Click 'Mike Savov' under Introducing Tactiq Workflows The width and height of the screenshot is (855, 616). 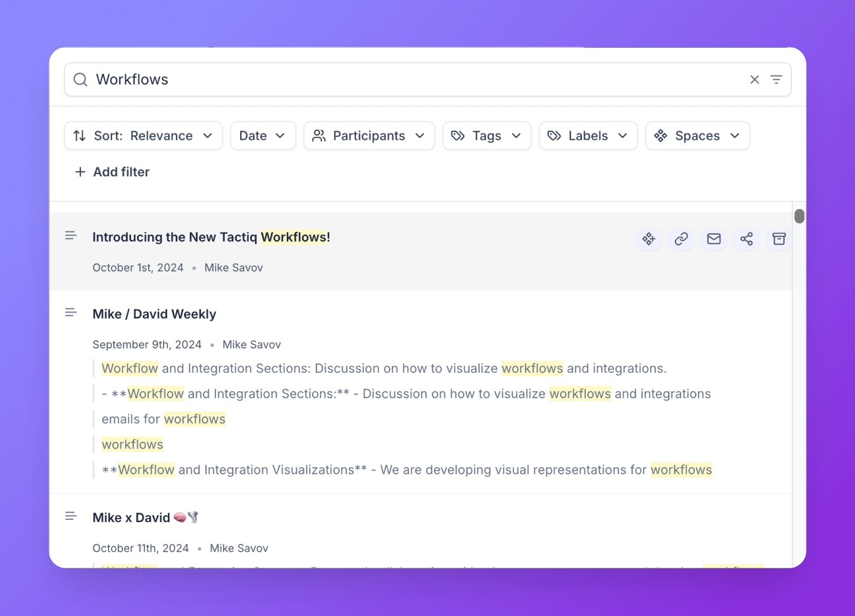234,268
